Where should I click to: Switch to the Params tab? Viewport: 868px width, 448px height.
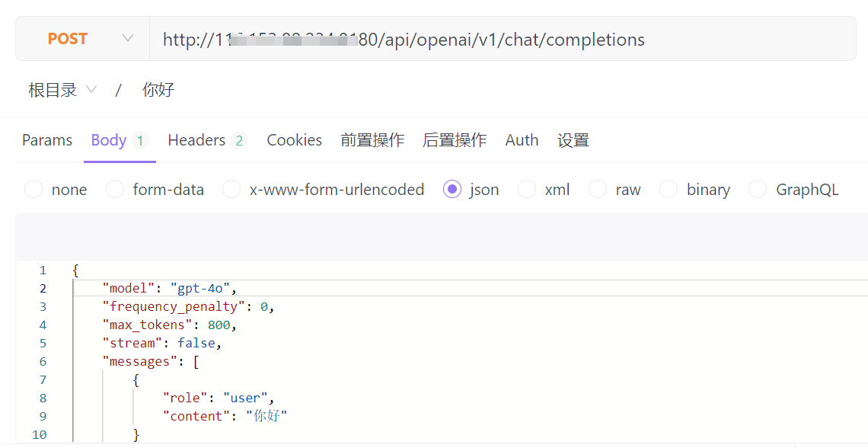47,140
